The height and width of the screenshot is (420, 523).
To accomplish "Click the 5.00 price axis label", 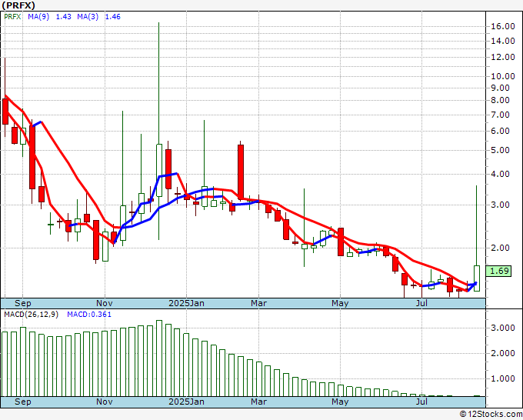I will (x=501, y=150).
